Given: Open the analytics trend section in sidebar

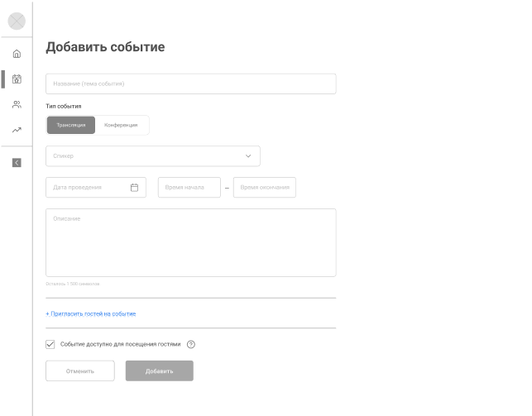Looking at the screenshot, I should click(17, 130).
